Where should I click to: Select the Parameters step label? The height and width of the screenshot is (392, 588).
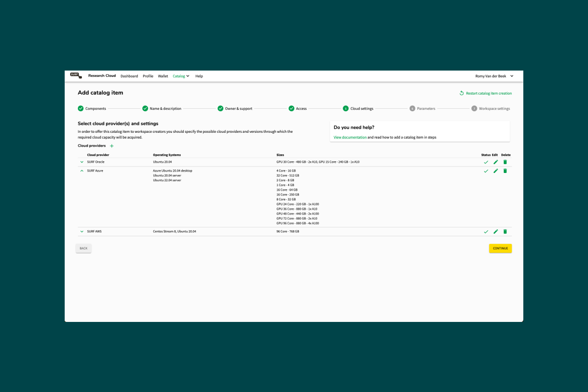click(x=426, y=109)
